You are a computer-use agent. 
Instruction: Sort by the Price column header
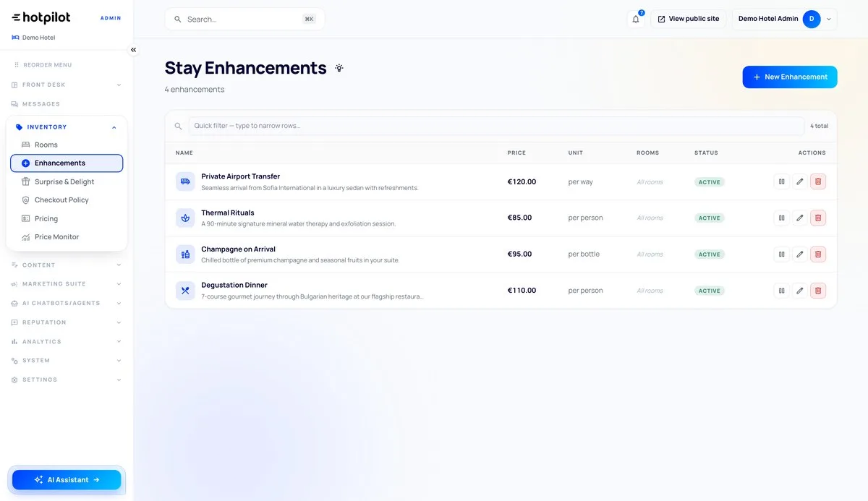pyautogui.click(x=516, y=153)
